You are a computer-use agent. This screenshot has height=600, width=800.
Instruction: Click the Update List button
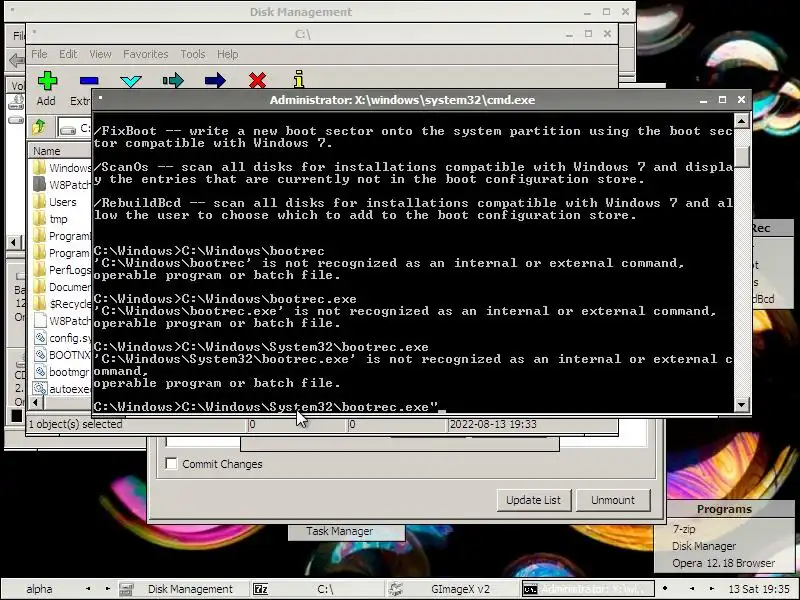click(534, 500)
